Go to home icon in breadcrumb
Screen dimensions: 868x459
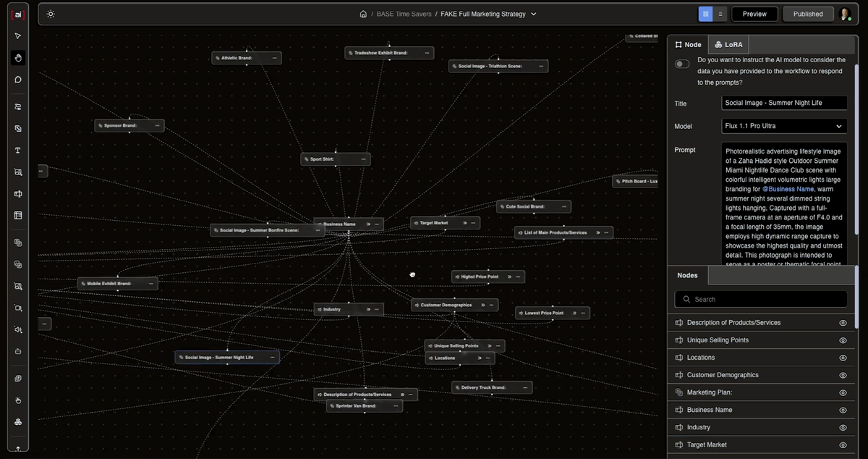363,14
